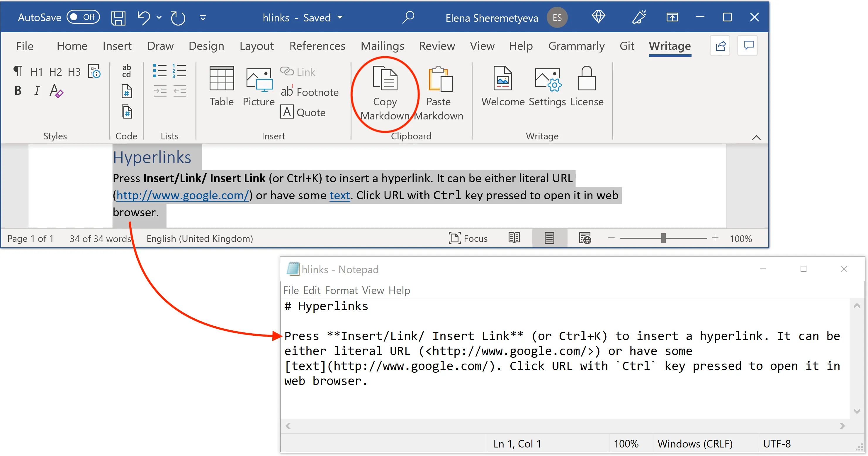Toggle paragraph marks visibility
868x456 pixels.
18,71
